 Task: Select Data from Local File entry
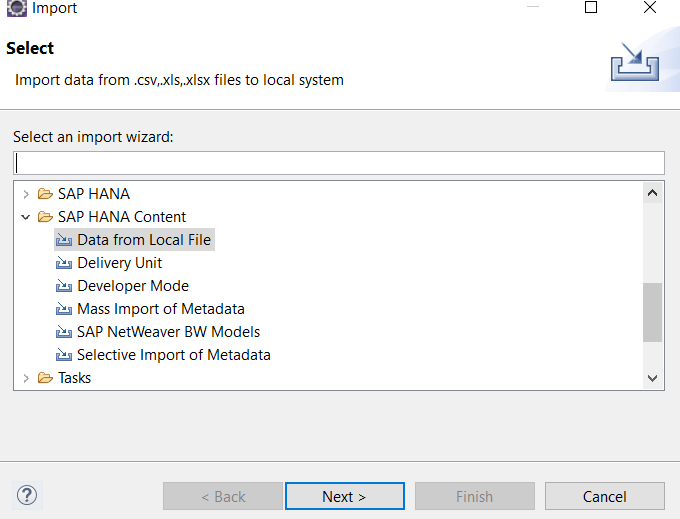click(144, 240)
